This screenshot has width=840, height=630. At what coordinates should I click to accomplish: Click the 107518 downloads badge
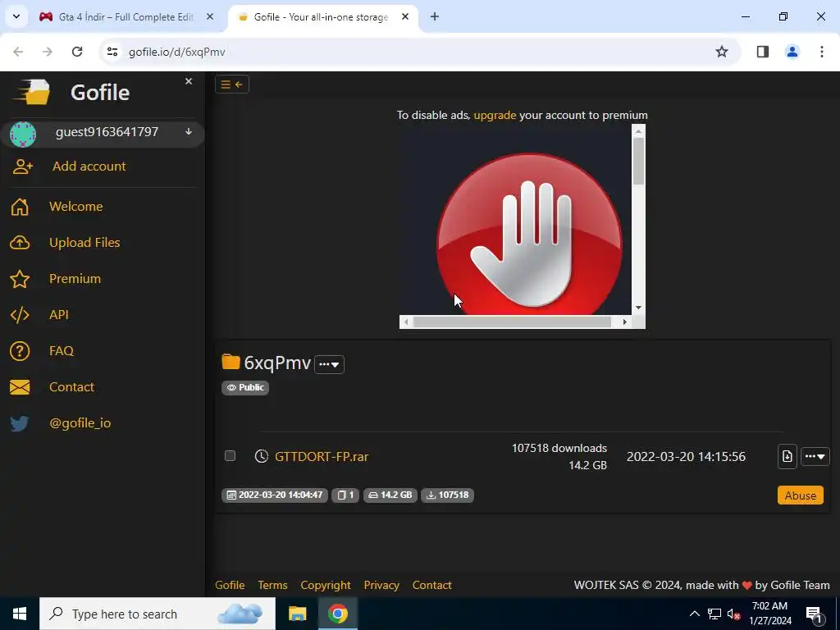[447, 495]
